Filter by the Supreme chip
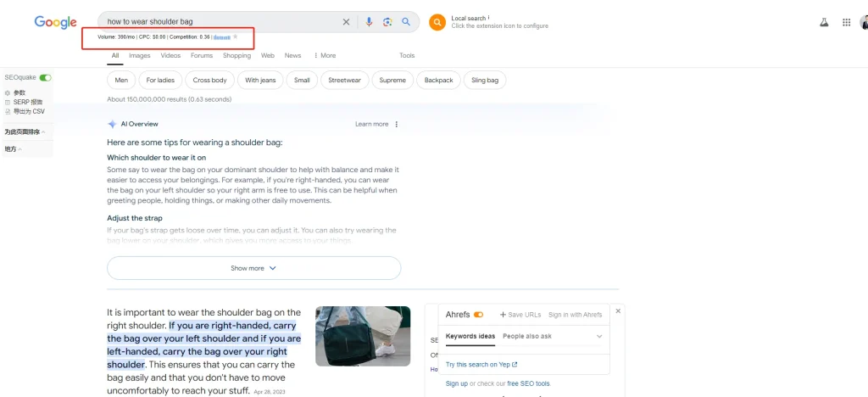This screenshot has width=868, height=397. coord(392,81)
